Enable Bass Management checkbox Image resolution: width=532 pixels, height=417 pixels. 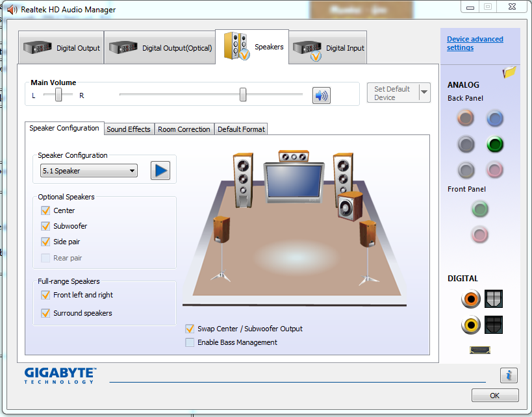click(x=190, y=342)
